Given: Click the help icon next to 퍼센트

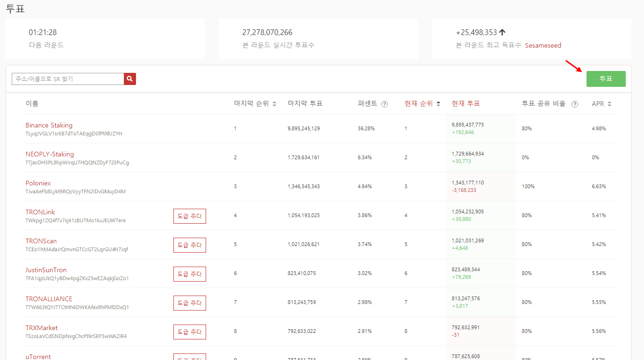Looking at the screenshot, I should (385, 104).
